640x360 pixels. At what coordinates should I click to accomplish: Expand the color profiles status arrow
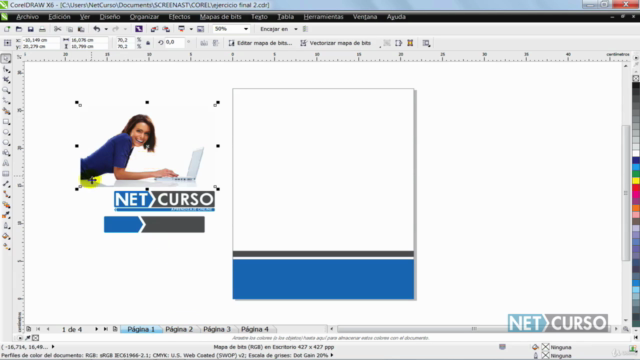pos(332,355)
